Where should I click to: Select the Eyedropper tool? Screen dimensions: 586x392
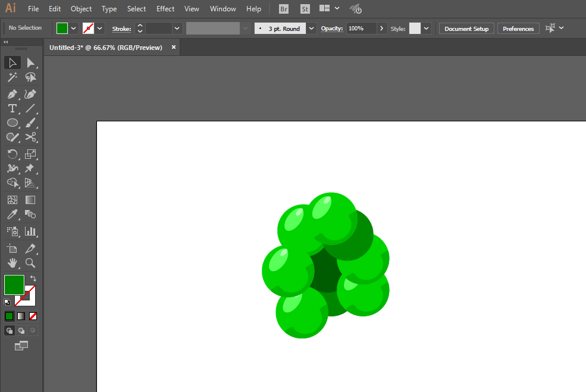tap(12, 215)
